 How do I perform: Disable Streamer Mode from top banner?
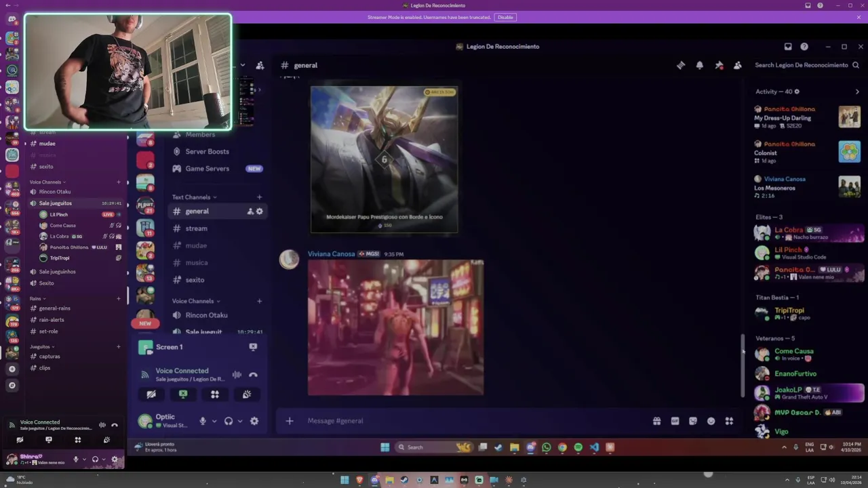pyautogui.click(x=505, y=17)
